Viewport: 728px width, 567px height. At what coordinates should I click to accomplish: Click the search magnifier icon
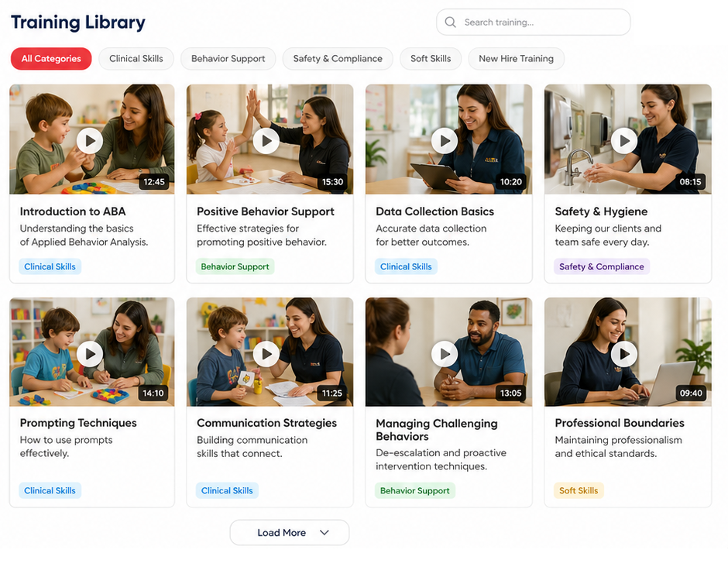451,22
